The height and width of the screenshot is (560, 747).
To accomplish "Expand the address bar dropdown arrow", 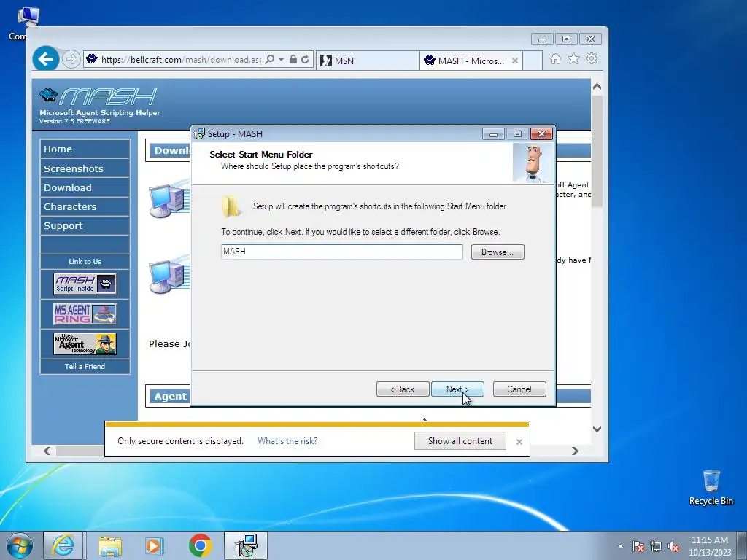I will coord(281,60).
